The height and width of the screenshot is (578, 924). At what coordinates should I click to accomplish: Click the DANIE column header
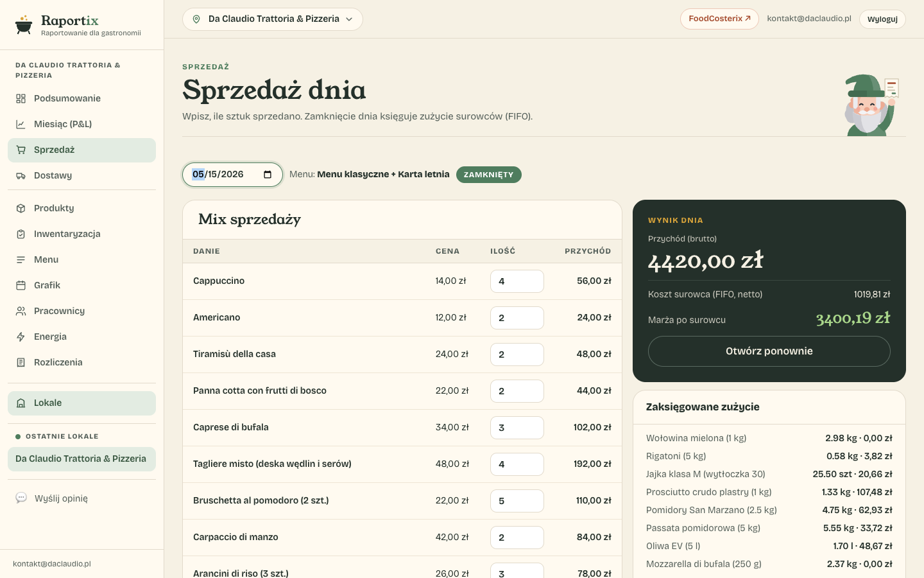pyautogui.click(x=207, y=251)
